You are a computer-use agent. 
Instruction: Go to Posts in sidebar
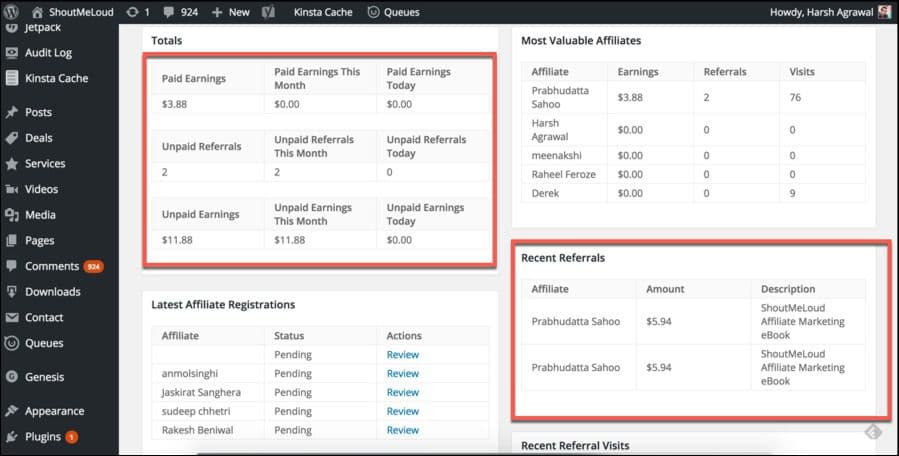click(x=38, y=112)
